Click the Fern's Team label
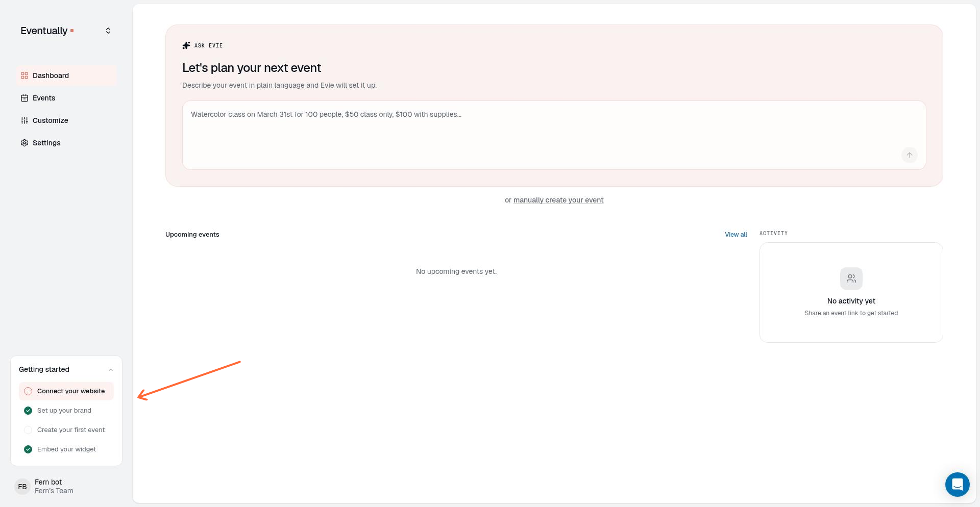 (x=54, y=491)
